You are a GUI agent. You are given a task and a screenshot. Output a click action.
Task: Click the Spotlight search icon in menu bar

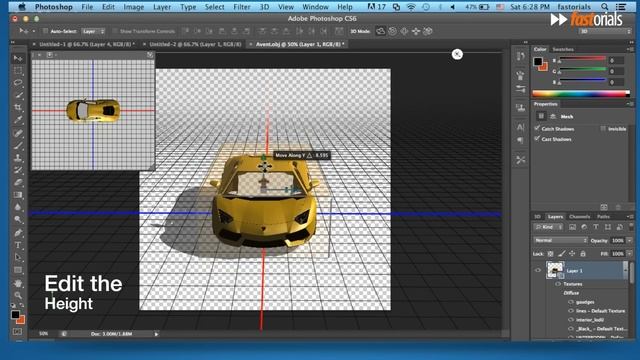(x=605, y=7)
